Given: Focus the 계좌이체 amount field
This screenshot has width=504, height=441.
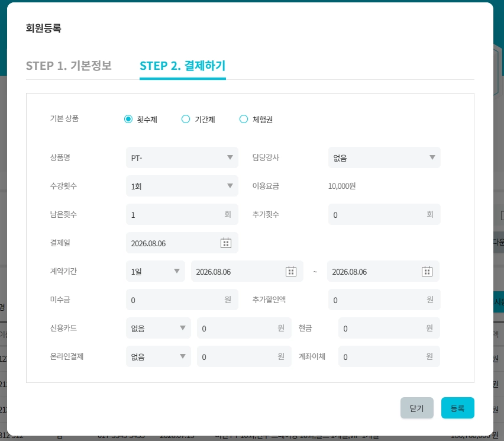Looking at the screenshot, I should [x=389, y=356].
